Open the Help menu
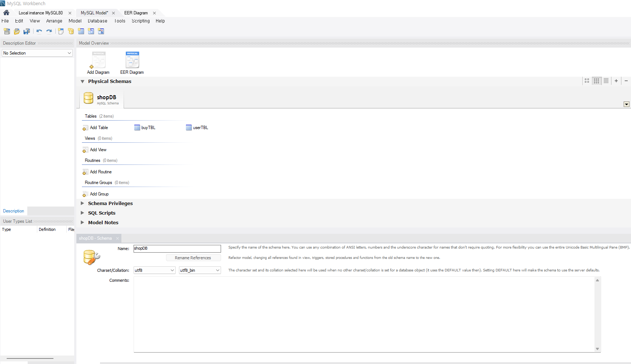 [x=160, y=21]
